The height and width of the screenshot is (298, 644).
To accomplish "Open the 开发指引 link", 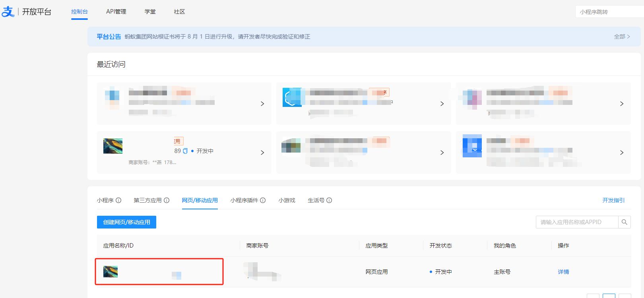I will point(613,200).
